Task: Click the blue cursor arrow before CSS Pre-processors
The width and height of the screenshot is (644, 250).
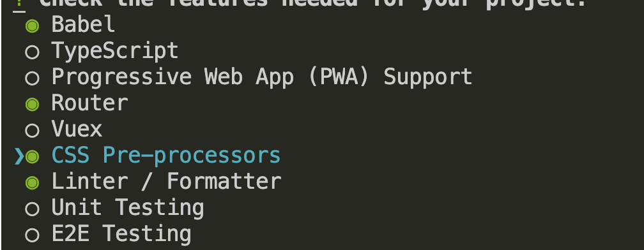Action: tap(19, 156)
